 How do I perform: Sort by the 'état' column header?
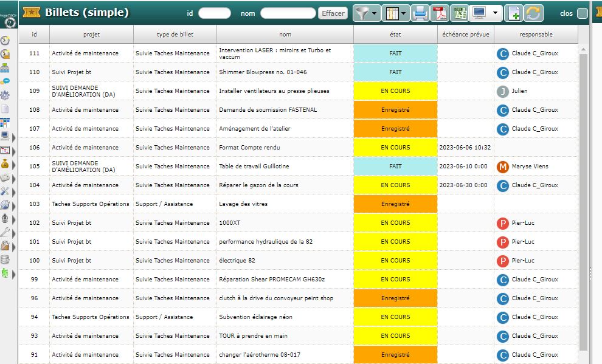[395, 35]
